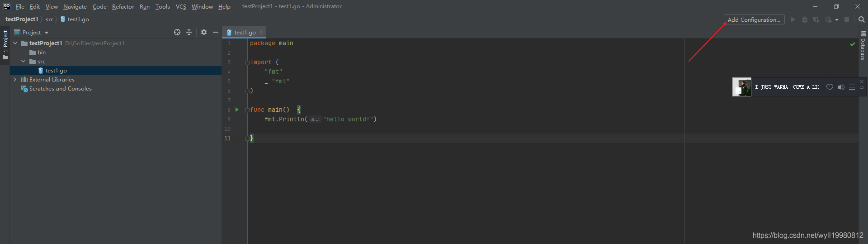Open the Refactor menu
Viewport: 868px width, 244px height.
(123, 6)
